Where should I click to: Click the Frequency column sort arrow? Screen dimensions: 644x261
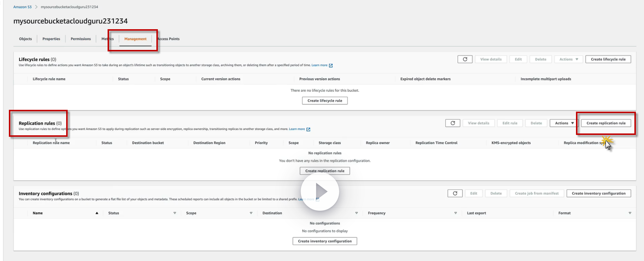tap(455, 213)
